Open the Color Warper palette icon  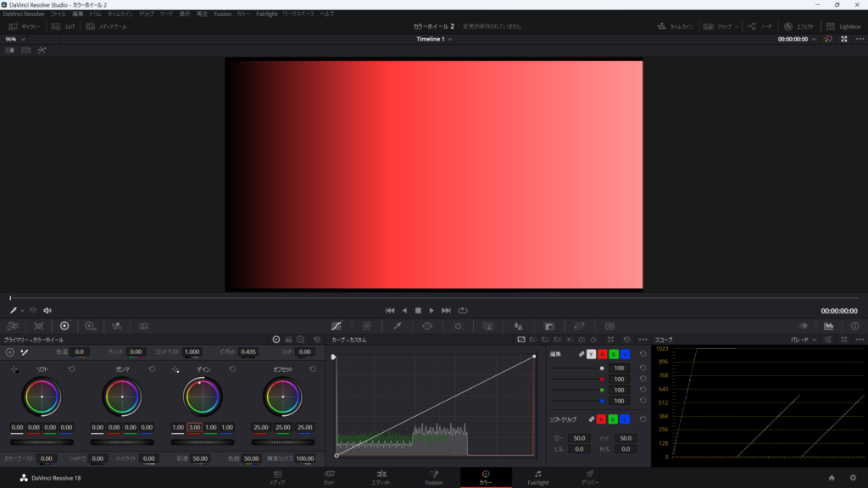tap(366, 325)
